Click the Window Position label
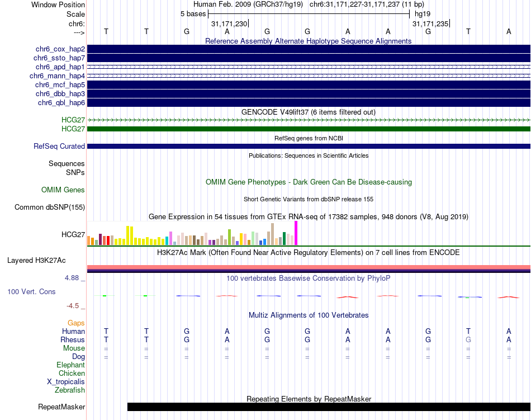Image resolution: width=531 pixels, height=420 pixels. [58, 4]
